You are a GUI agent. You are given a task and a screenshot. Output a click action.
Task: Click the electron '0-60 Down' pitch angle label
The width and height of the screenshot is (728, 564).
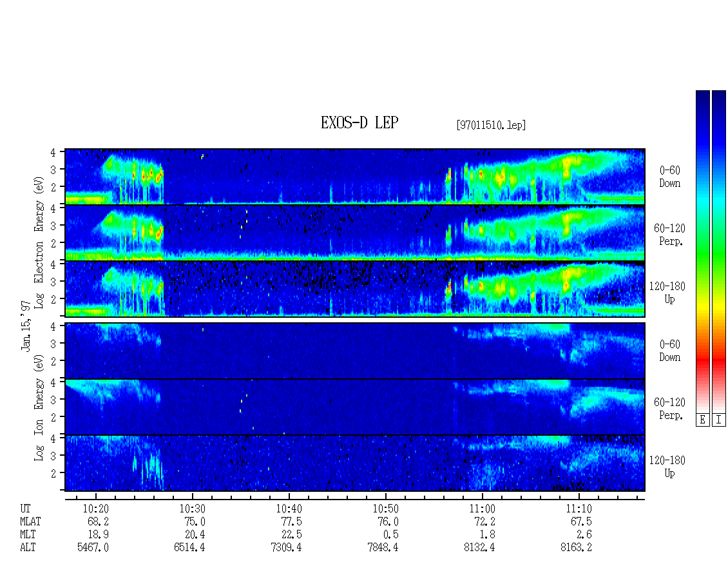(x=669, y=177)
